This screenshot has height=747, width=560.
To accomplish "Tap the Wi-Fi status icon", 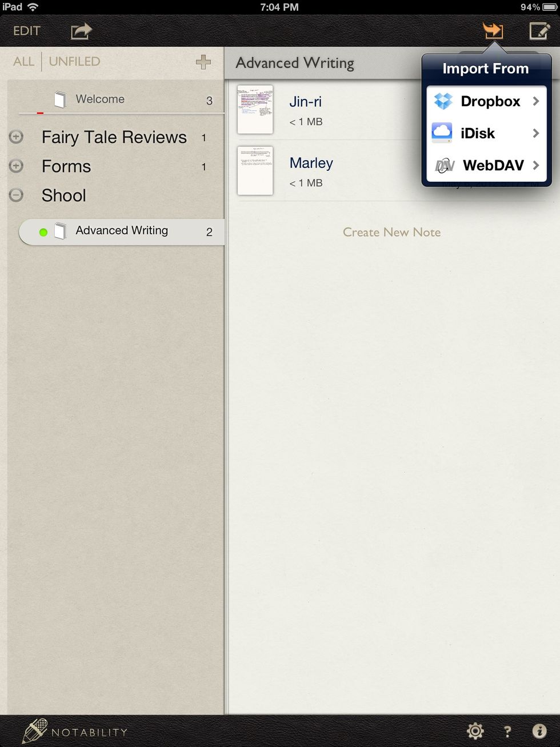I will (x=33, y=7).
